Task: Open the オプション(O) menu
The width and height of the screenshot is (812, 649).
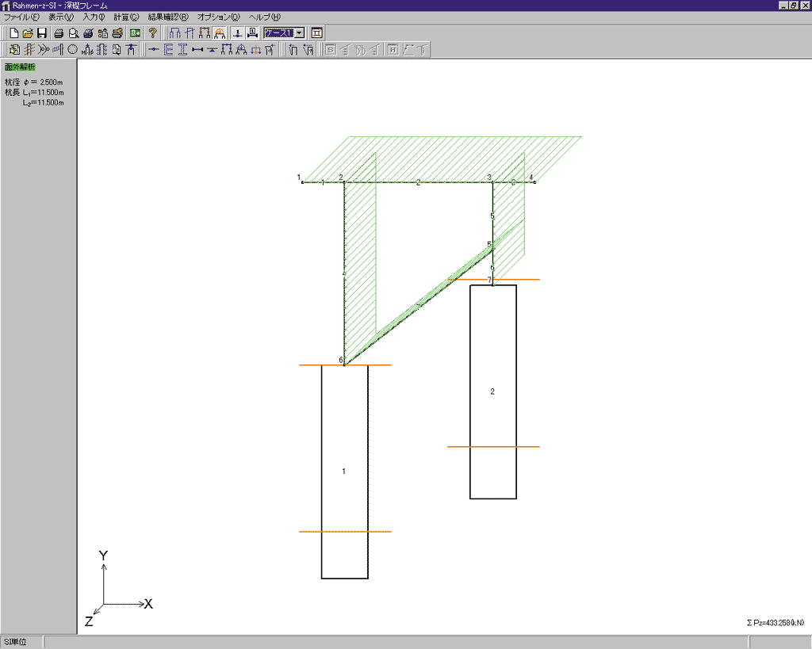Action: (x=218, y=17)
